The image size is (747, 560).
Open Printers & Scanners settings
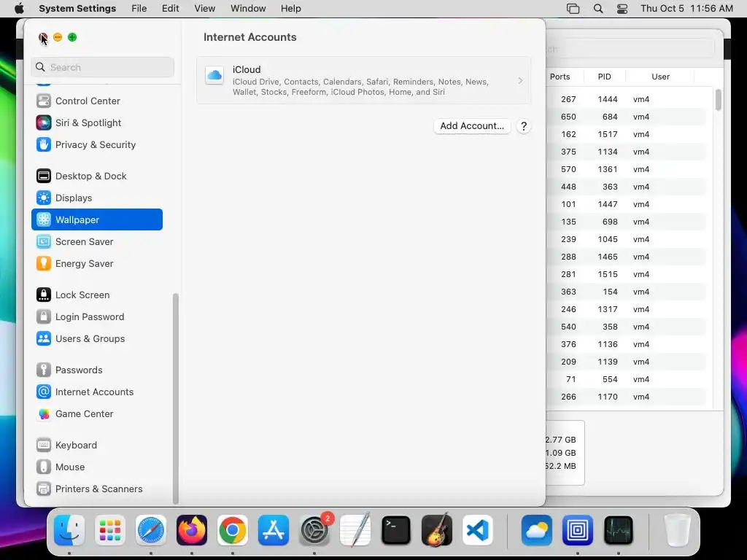pos(97,489)
